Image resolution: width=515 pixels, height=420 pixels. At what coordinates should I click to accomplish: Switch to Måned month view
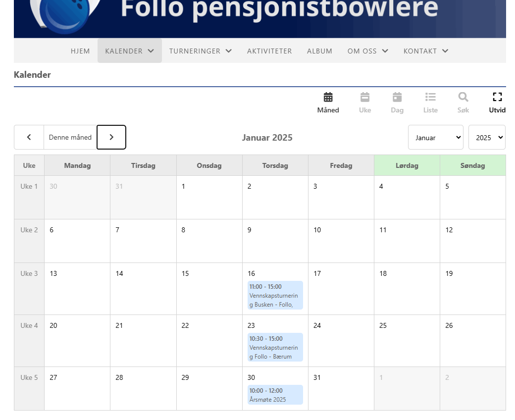[328, 103]
